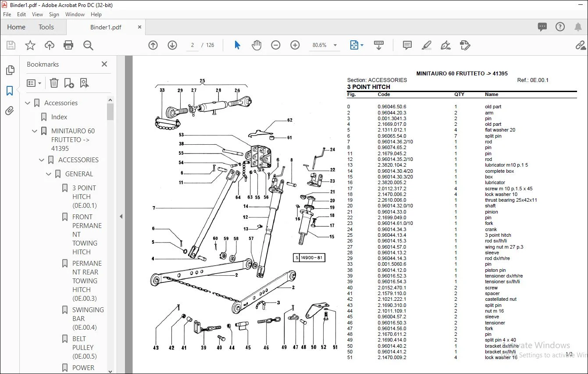588x374 pixels.
Task: Open the Index bookmark
Action: coord(59,117)
